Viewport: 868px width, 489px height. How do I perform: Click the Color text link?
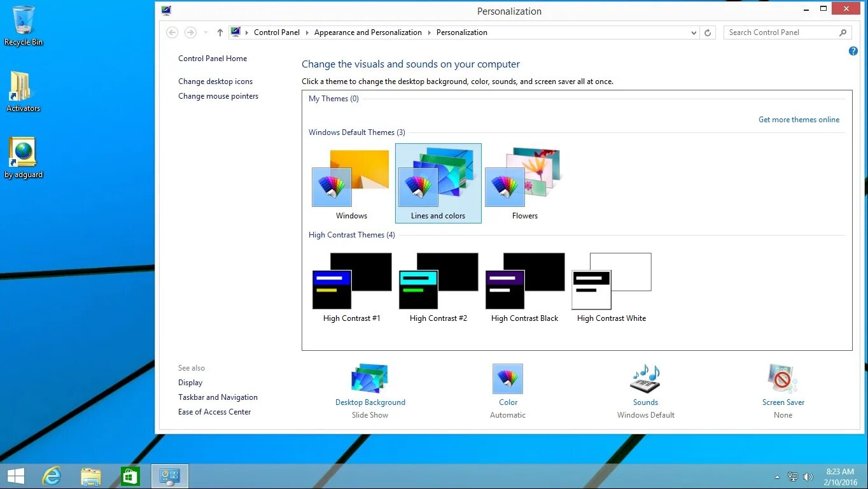(508, 402)
